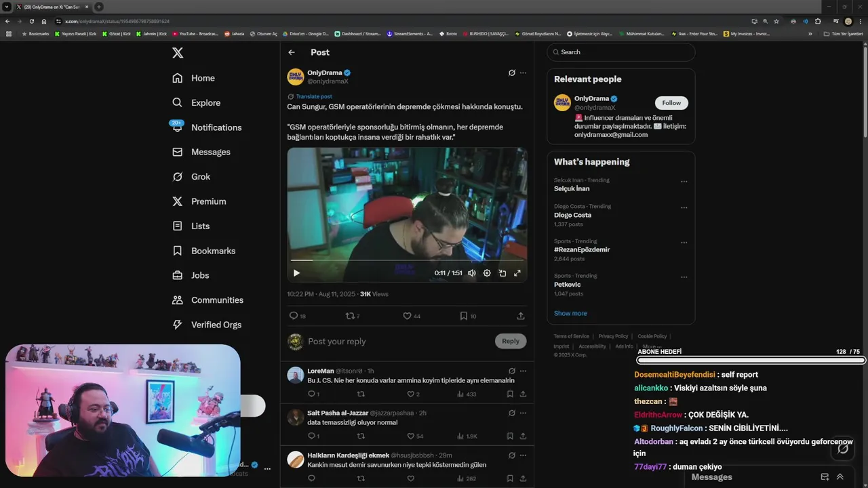Image resolution: width=868 pixels, height=488 pixels.
Task: Open options for #RezanEpözdemir trend
Action: (x=684, y=242)
